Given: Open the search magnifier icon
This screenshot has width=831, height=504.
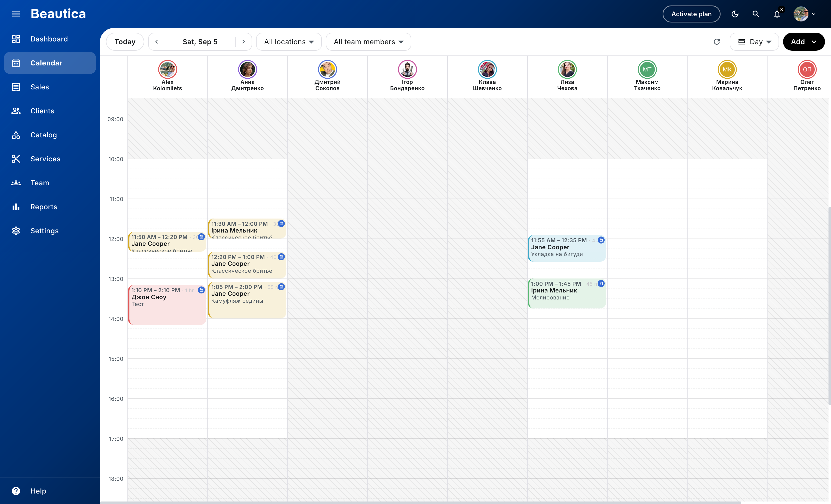Looking at the screenshot, I should [756, 14].
